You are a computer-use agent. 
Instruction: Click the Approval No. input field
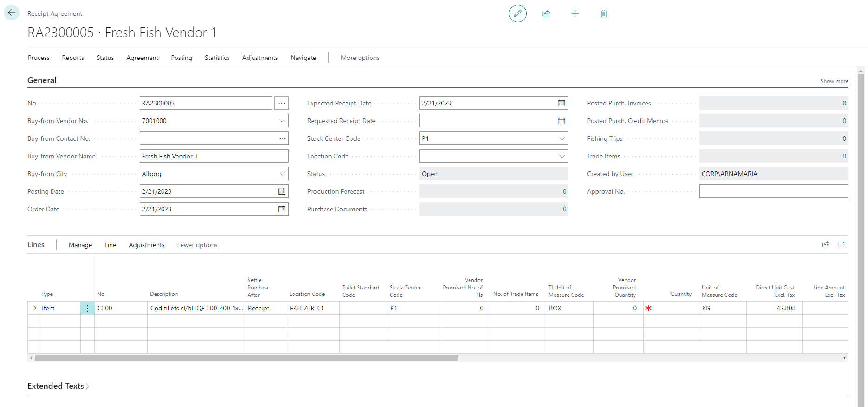coord(773,191)
